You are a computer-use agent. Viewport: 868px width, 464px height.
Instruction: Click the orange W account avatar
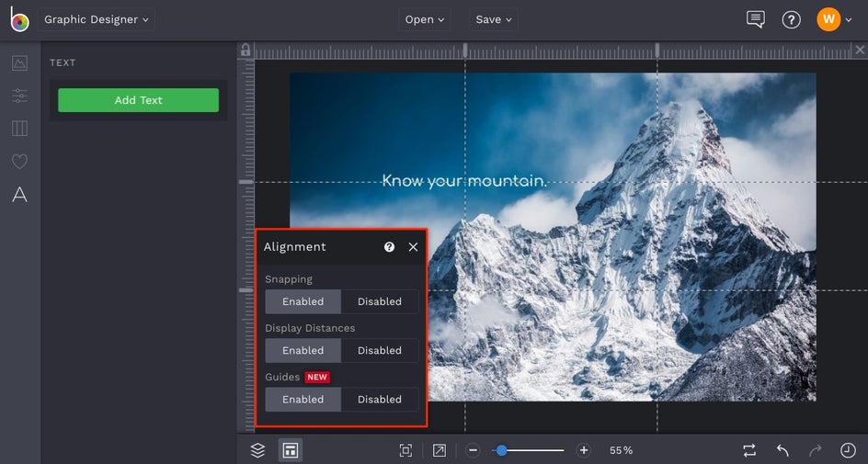(828, 19)
